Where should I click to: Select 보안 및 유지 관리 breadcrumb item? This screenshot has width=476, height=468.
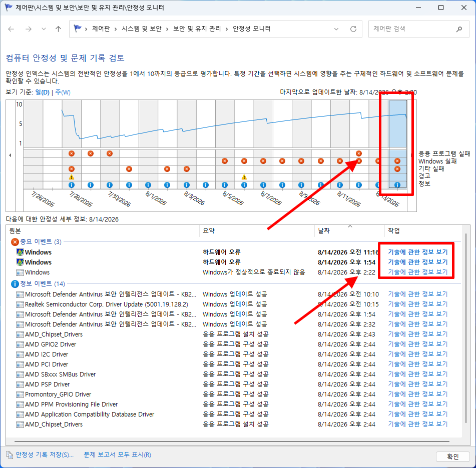point(197,28)
